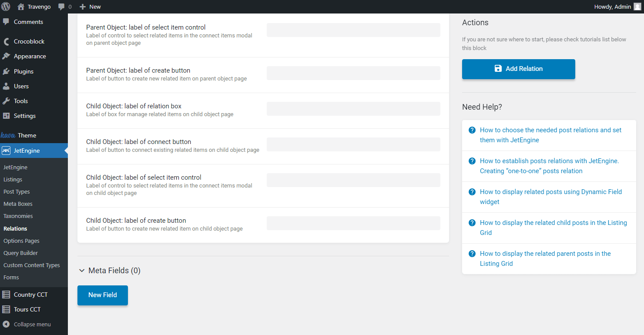Focus the Child Object connect button label field
The height and width of the screenshot is (335, 644).
point(353,144)
